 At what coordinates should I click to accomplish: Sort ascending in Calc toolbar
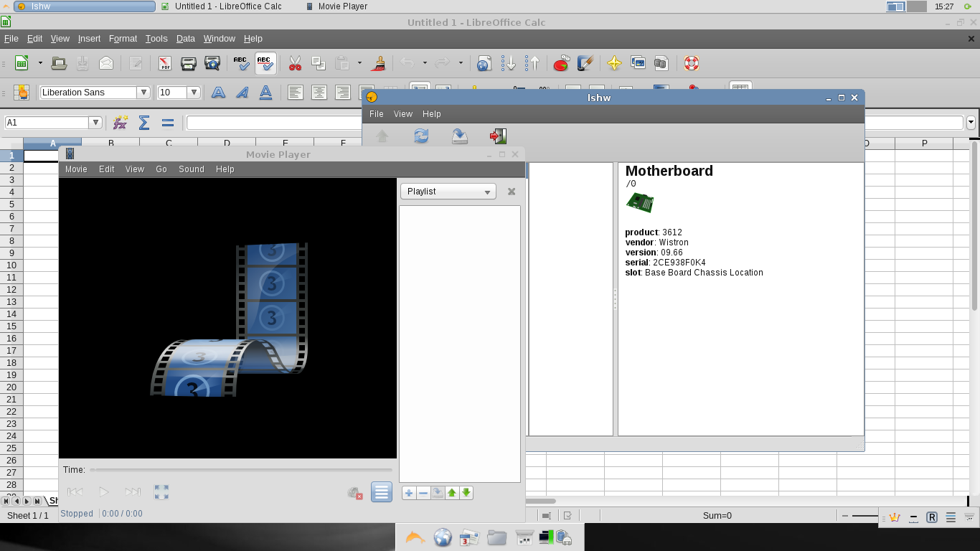coord(508,63)
